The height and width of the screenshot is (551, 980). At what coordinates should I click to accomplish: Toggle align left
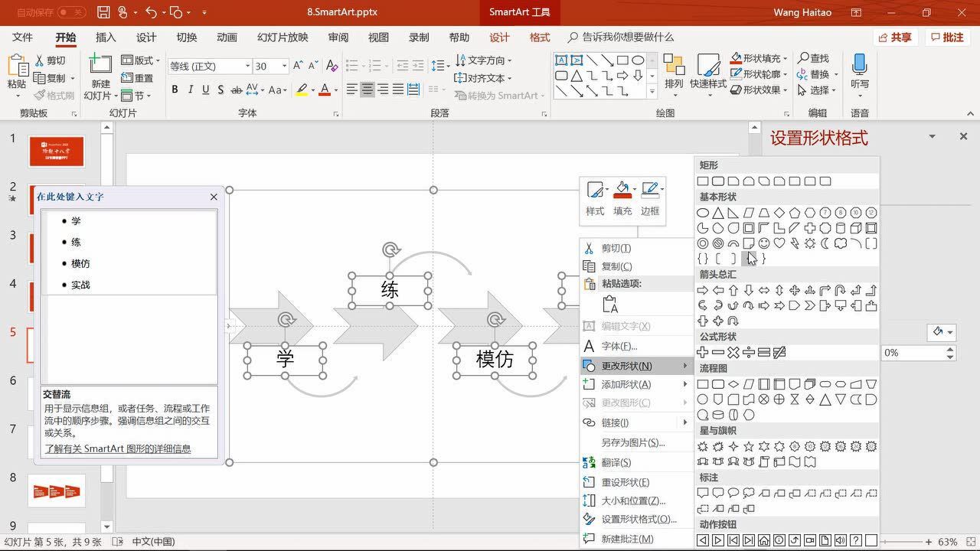[352, 90]
